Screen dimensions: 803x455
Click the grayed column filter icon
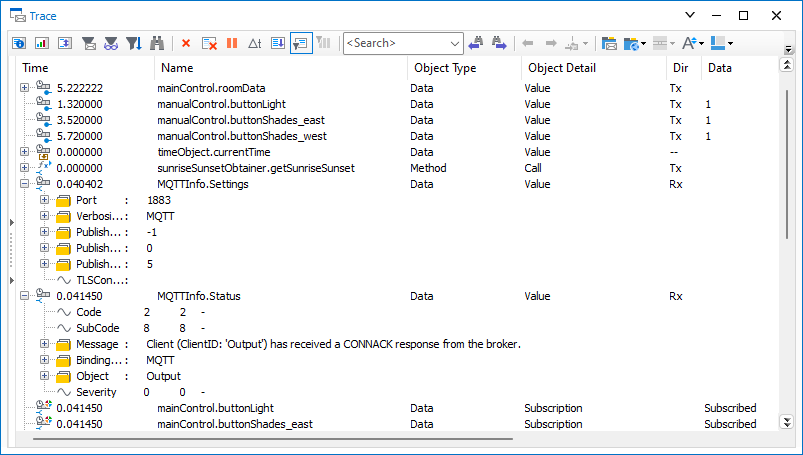(x=323, y=43)
